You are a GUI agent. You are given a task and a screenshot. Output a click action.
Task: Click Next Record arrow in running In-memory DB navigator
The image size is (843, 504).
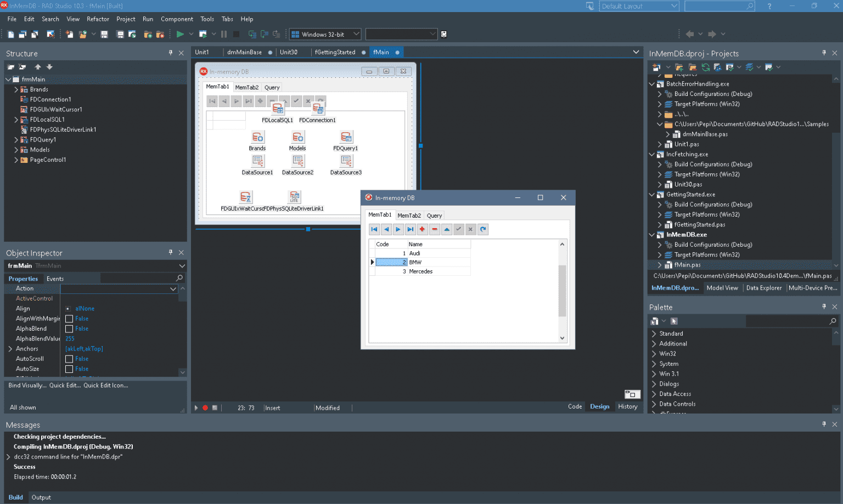(398, 229)
